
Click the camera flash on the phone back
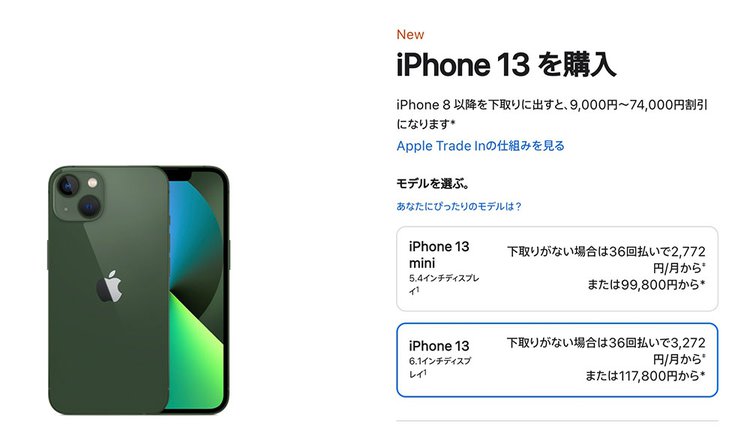[x=92, y=183]
